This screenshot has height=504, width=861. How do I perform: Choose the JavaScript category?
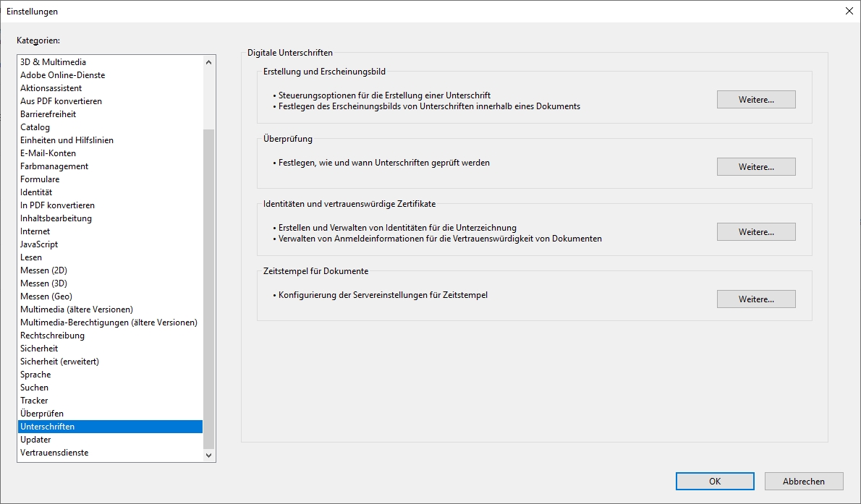pos(39,244)
